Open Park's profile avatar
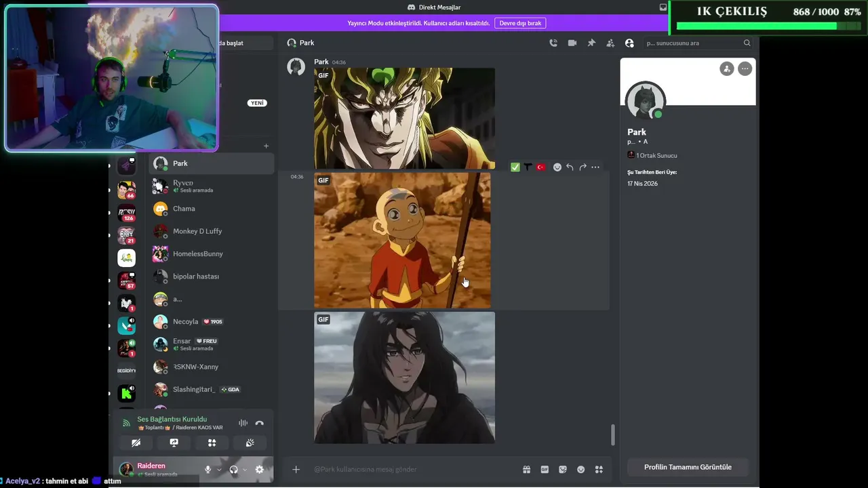 pos(646,101)
